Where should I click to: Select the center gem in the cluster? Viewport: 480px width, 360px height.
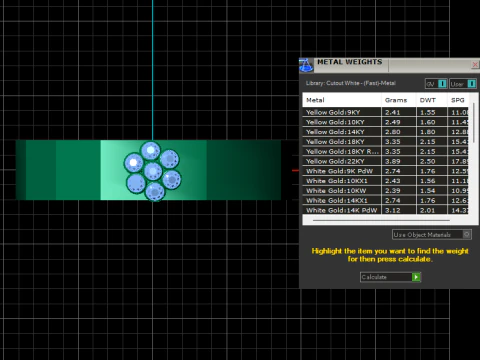pyautogui.click(x=153, y=171)
